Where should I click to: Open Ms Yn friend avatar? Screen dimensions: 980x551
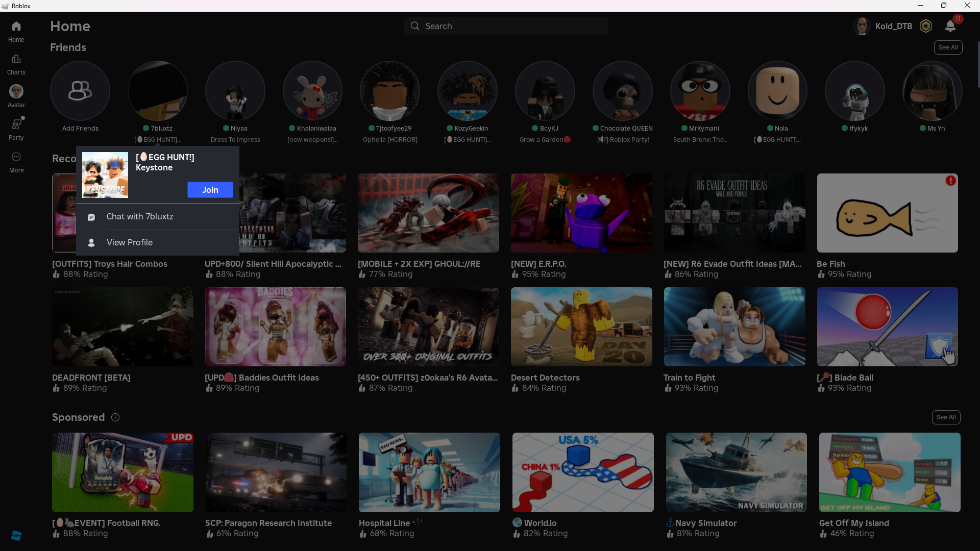click(x=933, y=91)
